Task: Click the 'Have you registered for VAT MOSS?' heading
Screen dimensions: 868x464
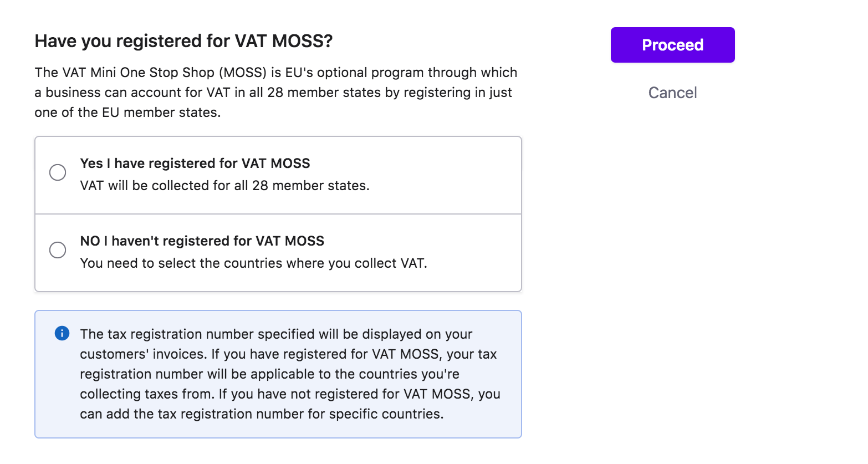Action: [183, 41]
